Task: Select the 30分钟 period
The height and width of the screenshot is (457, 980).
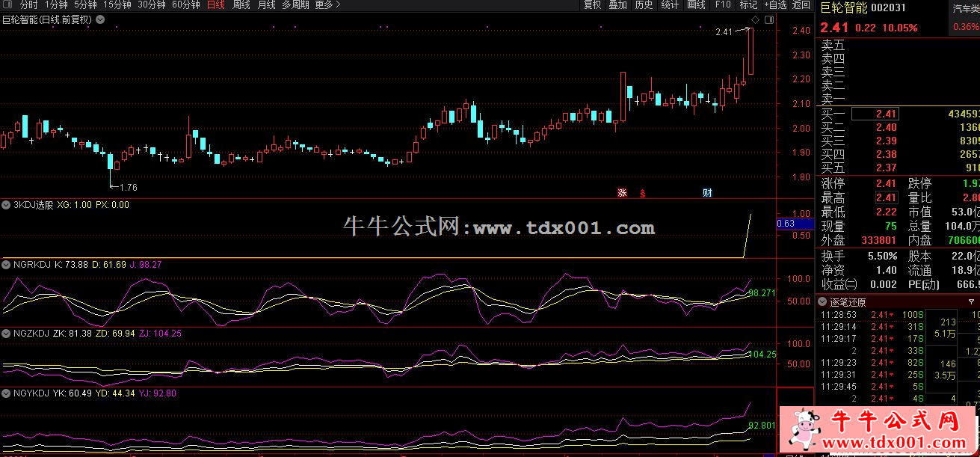Action: coord(152,4)
